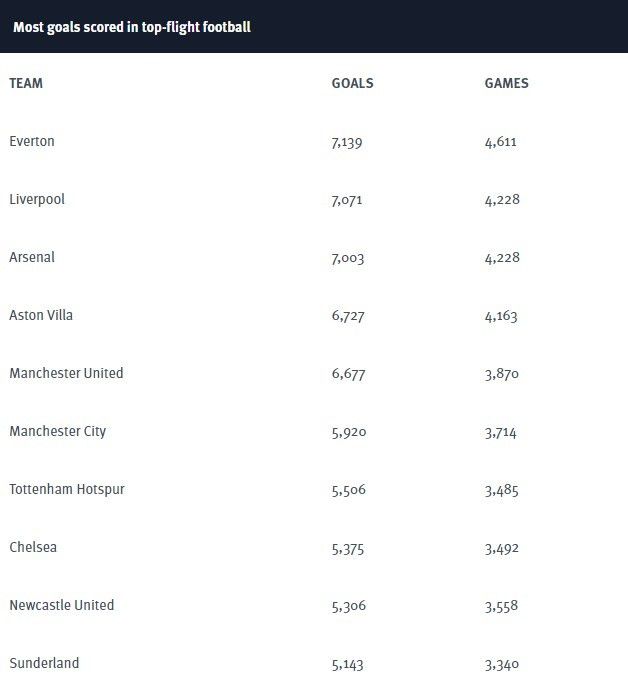Image resolution: width=628 pixels, height=687 pixels.
Task: Select the Manchester City row
Action: click(x=314, y=431)
